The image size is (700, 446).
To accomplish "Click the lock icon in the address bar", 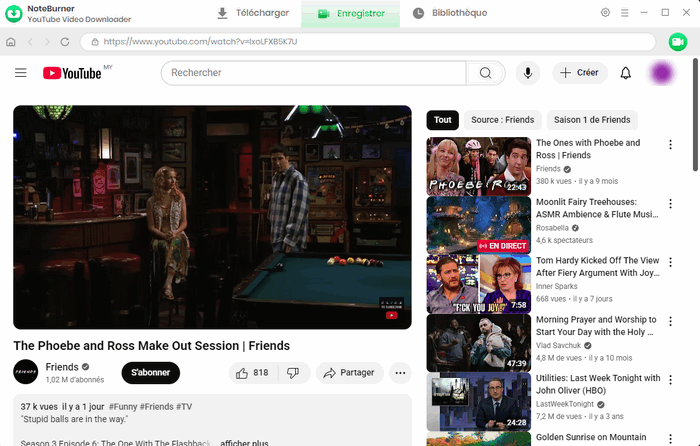I will pos(95,42).
